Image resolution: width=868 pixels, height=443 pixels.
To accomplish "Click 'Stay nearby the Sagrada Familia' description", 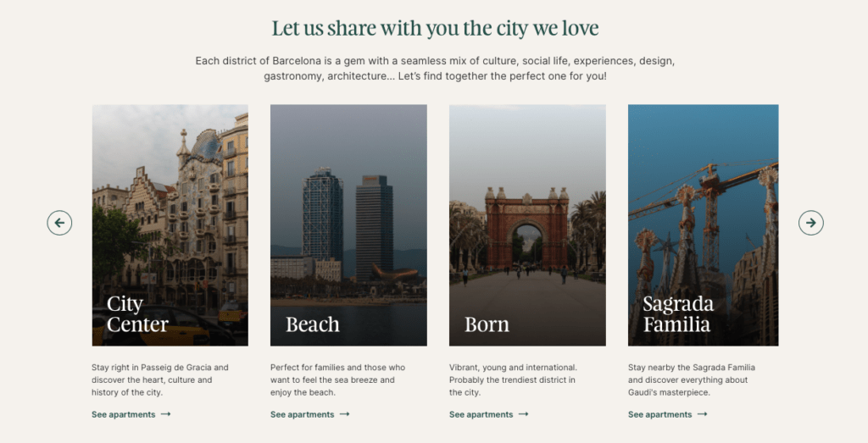I will [x=692, y=380].
